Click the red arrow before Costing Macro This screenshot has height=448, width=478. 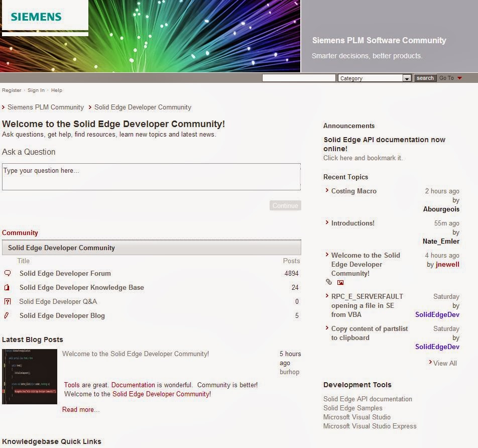pos(327,190)
